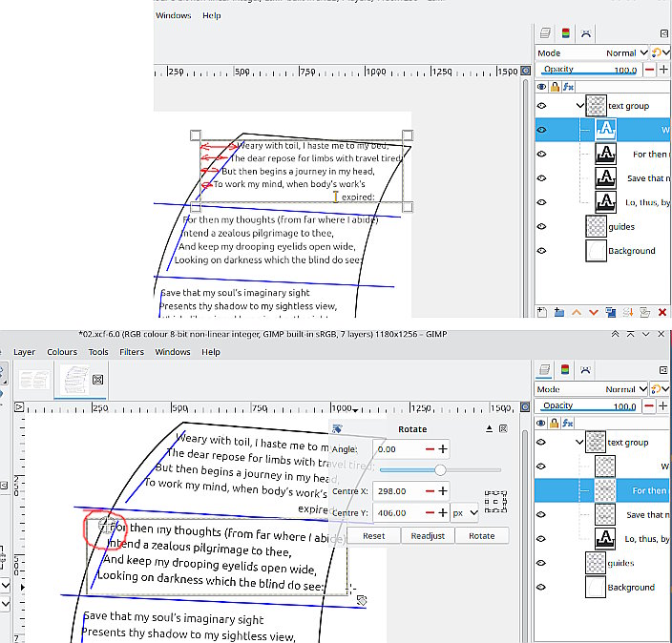The image size is (672, 643).
Task: Collapse text group chevron in lower window
Action: (x=579, y=442)
